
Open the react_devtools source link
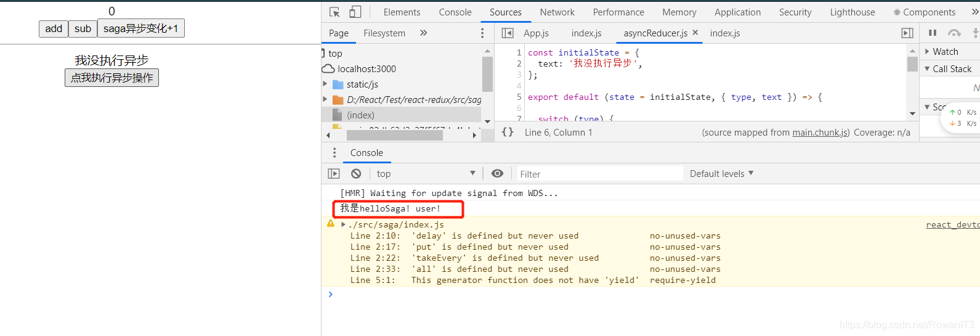(953, 224)
